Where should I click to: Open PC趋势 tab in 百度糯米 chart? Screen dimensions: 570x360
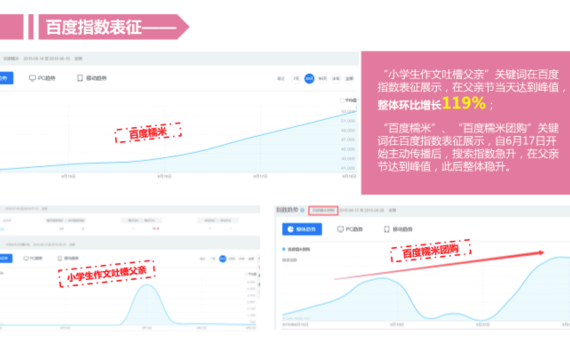[42, 78]
